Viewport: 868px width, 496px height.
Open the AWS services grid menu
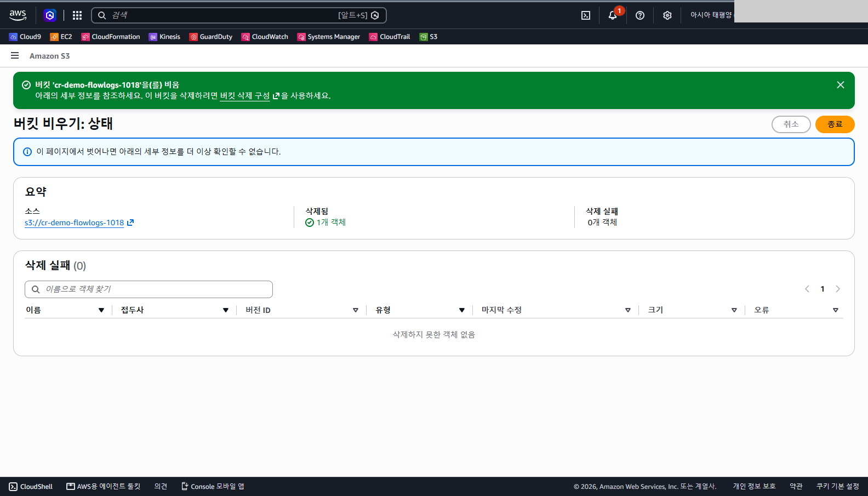coord(77,15)
